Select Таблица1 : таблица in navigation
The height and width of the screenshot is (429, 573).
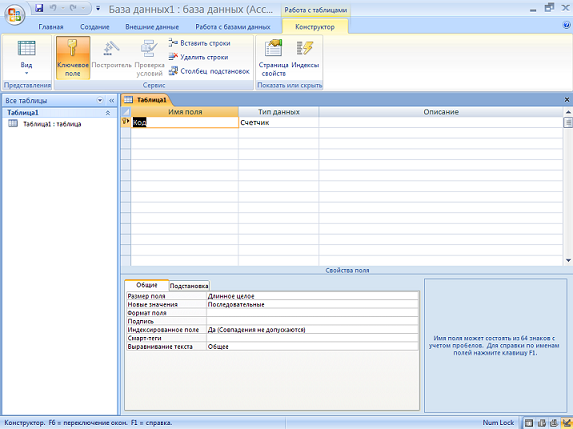pos(52,124)
